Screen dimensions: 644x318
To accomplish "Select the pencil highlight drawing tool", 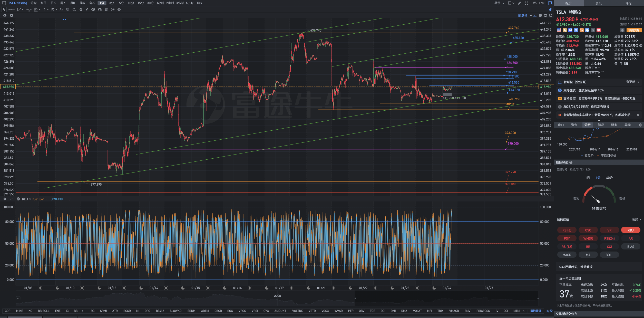I will click(87, 9).
